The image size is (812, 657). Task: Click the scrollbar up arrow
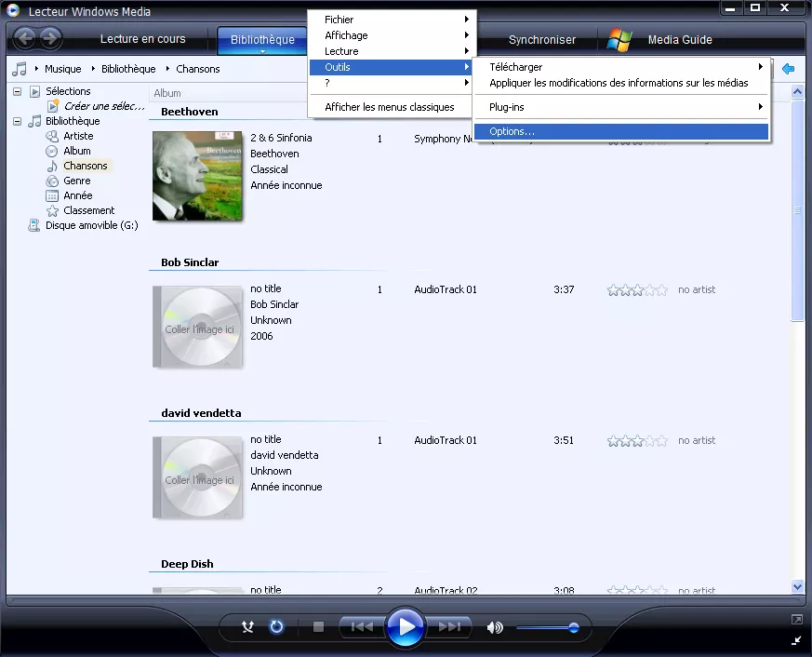pyautogui.click(x=797, y=92)
